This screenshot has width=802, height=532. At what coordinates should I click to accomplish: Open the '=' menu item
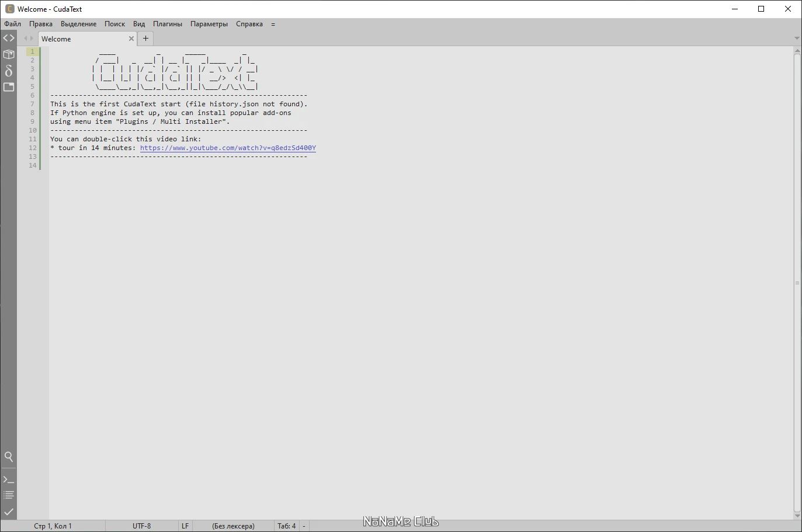coord(273,24)
